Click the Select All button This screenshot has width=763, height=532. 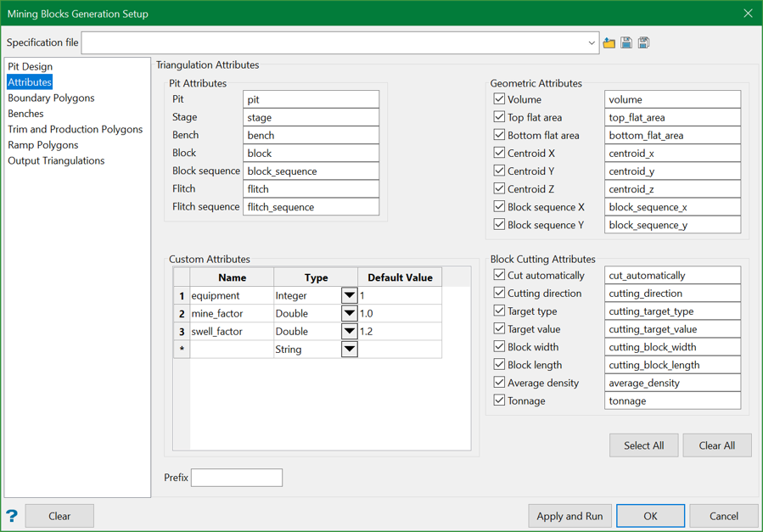(x=643, y=445)
